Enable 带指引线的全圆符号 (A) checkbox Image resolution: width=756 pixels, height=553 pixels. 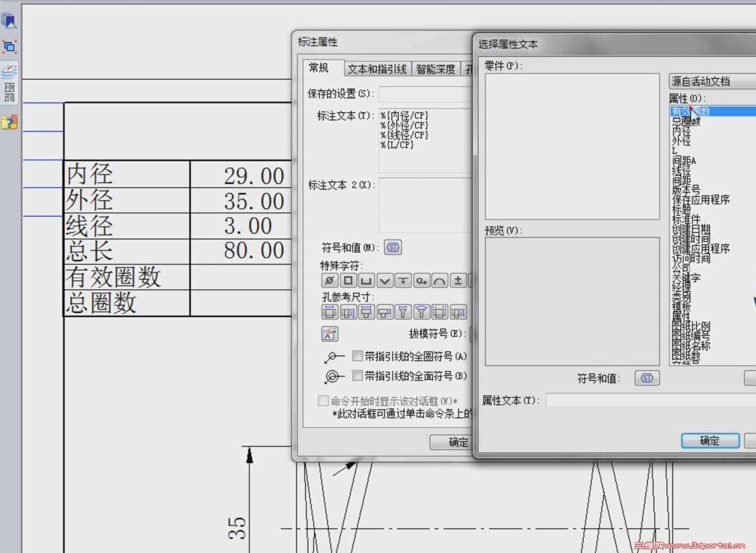click(357, 356)
